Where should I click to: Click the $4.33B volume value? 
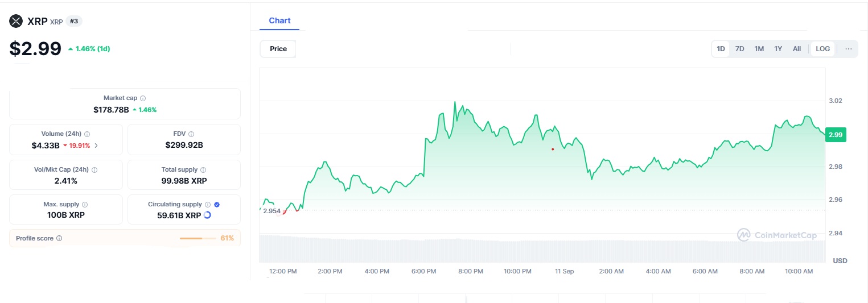click(46, 146)
